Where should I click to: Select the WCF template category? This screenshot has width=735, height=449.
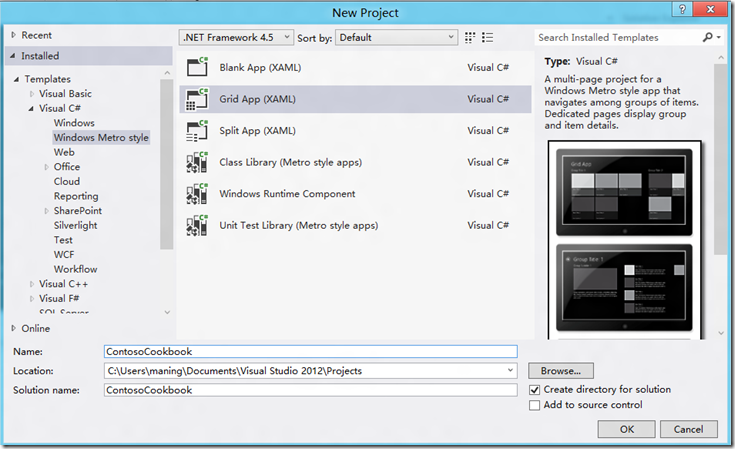coord(64,254)
